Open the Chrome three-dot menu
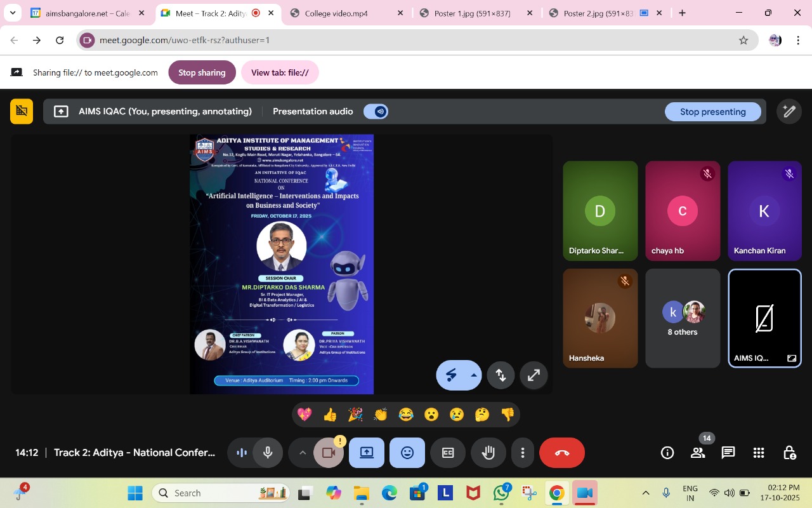 pos(798,40)
